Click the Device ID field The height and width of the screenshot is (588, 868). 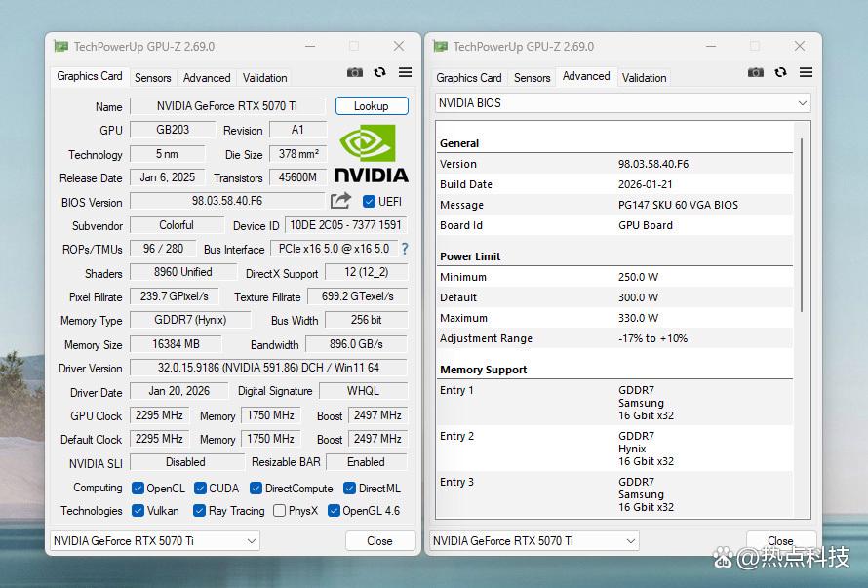[x=346, y=225]
